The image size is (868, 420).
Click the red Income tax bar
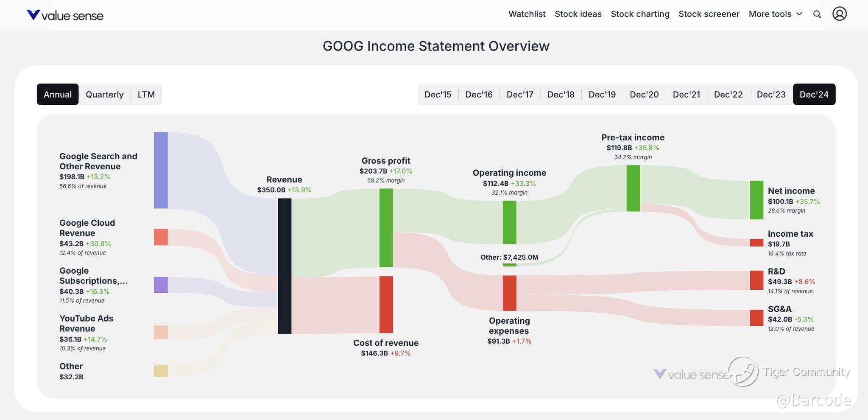756,243
